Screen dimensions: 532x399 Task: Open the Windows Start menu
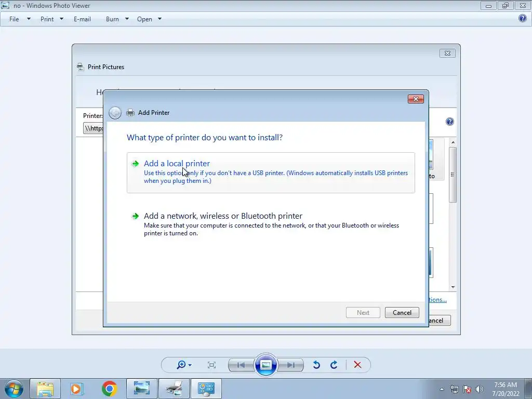pos(14,389)
